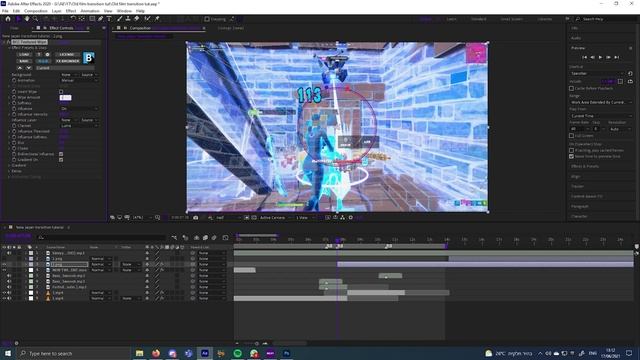The width and height of the screenshot is (640, 360).
Task: Select the Selection tool arrow
Action: tap(18, 19)
